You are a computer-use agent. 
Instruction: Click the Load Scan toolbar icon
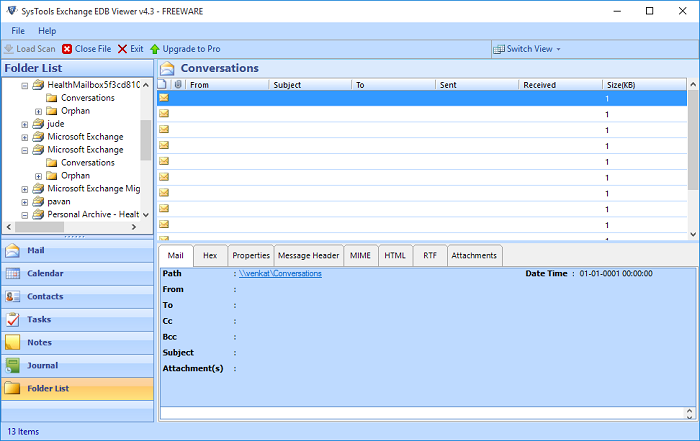(8, 49)
